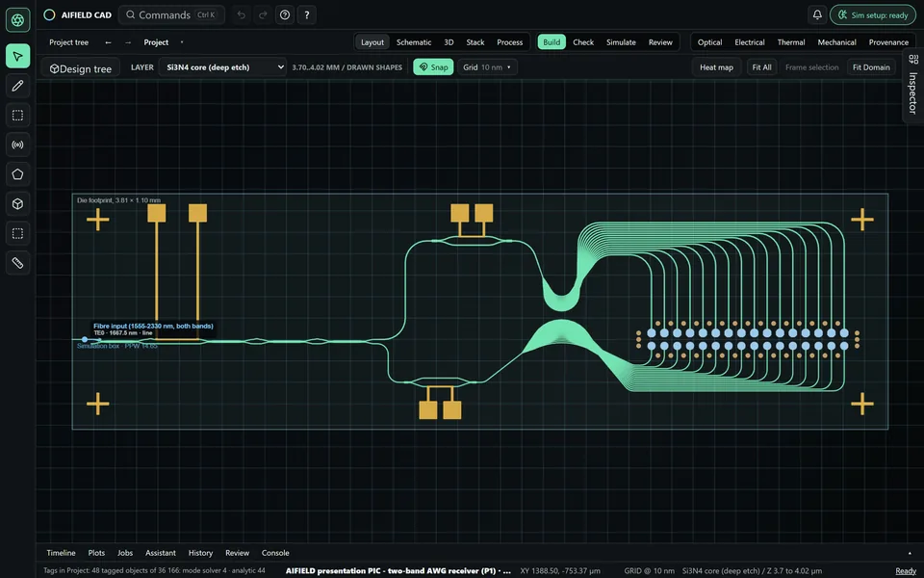Select the ruler measure tool
The image size is (924, 578).
pyautogui.click(x=17, y=262)
